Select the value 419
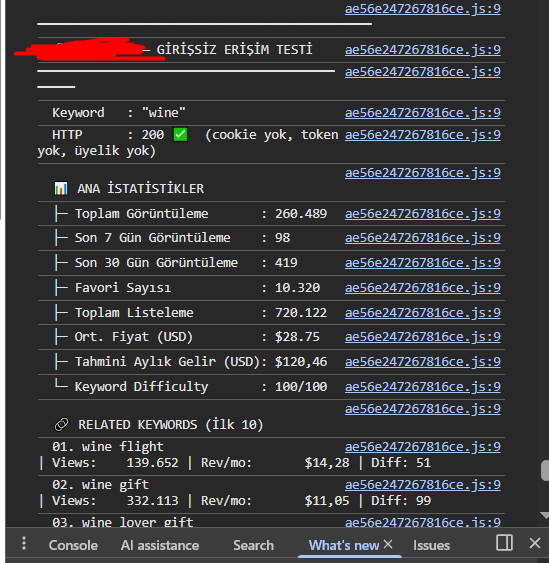 [286, 262]
